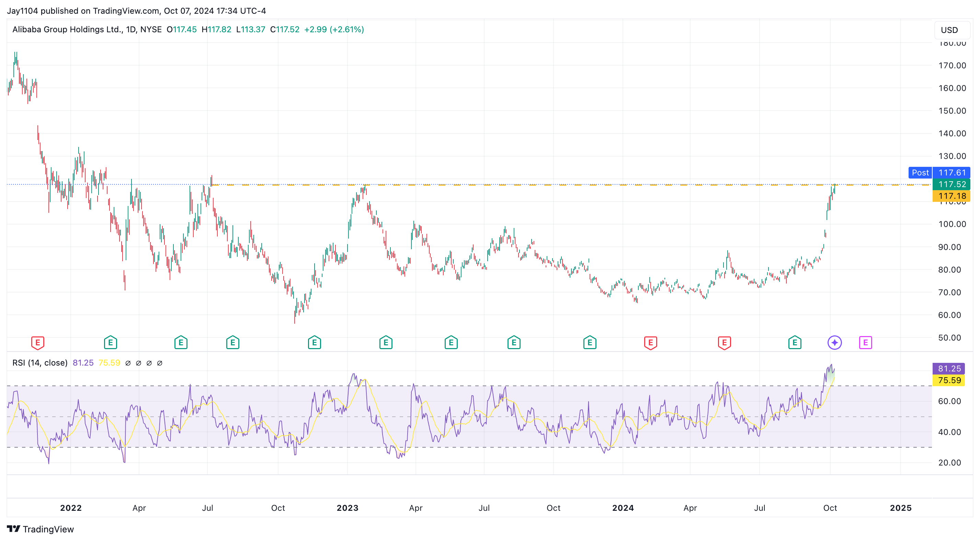Open the green earnings marker of February 2022
This screenshot has width=980, height=541.
[110, 343]
